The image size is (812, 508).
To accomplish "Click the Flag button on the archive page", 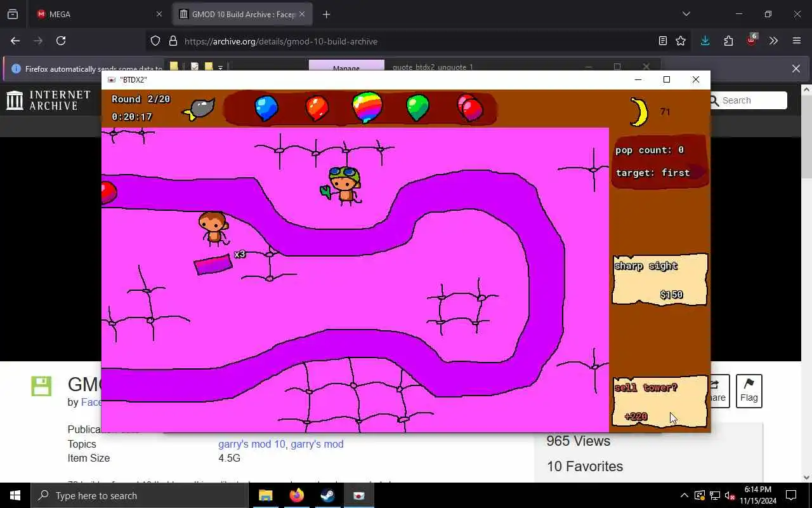I will point(749,391).
